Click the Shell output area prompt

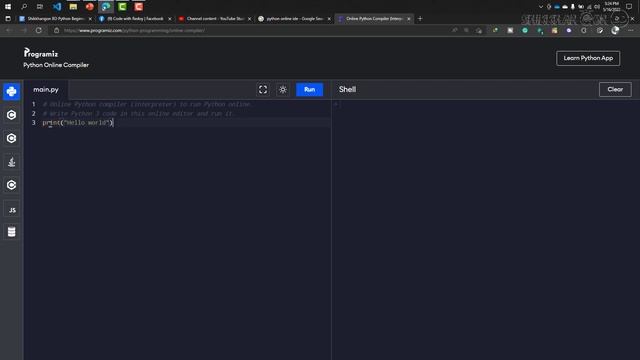click(336, 104)
